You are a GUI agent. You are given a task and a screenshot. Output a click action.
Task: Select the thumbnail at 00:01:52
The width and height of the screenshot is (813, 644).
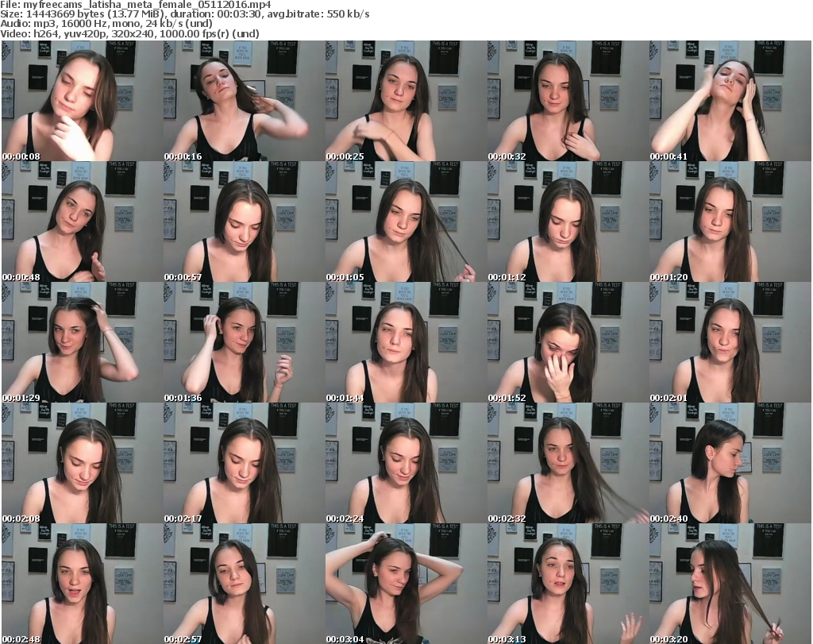[x=568, y=342]
